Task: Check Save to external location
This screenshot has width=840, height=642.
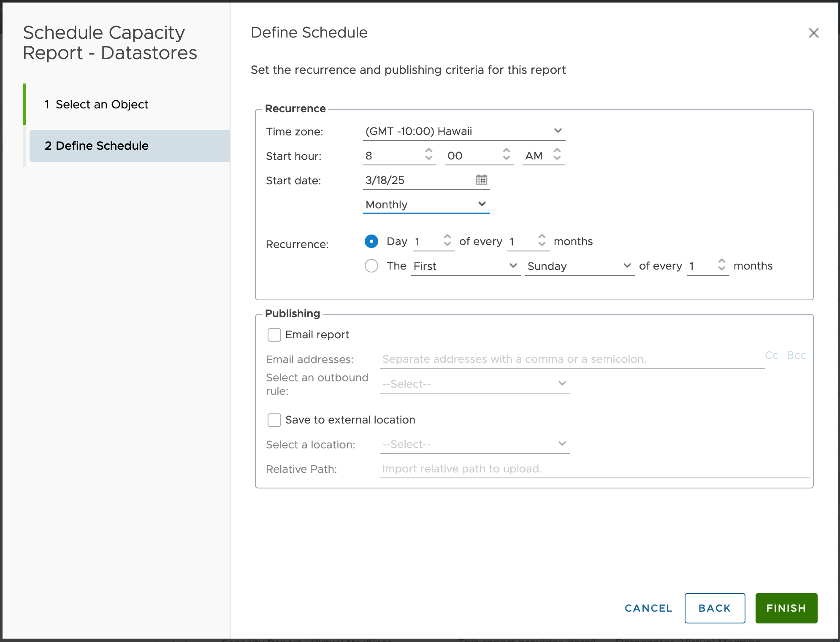Action: point(274,420)
